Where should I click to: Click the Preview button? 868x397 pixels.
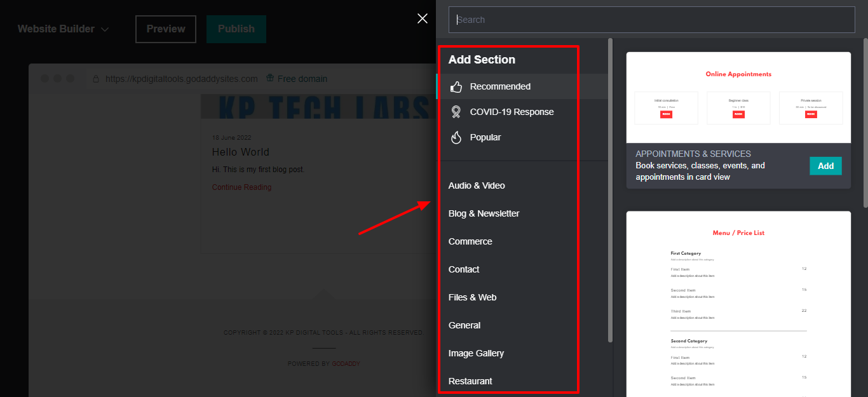(x=166, y=29)
